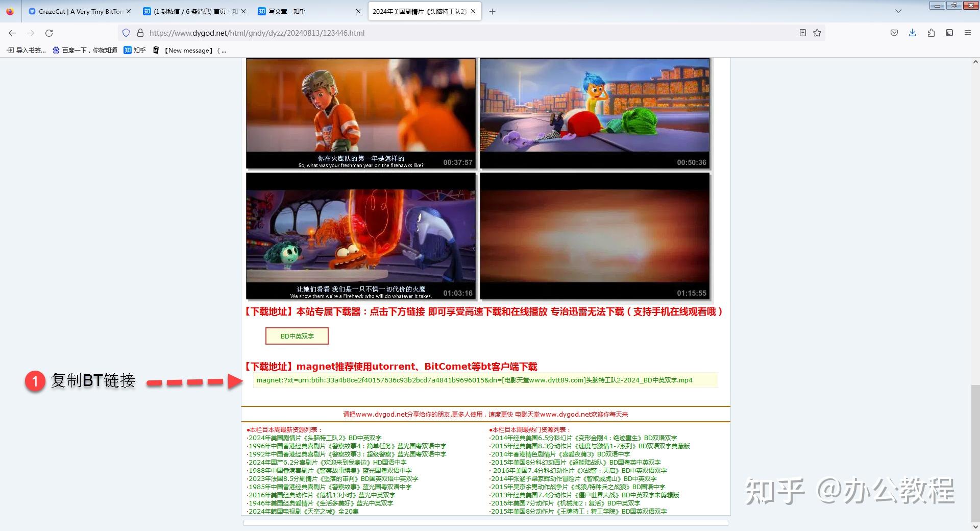Viewport: 980px width, 531px height.
Task: Open 1988年《警察故事续集》 link
Action: [330, 470]
